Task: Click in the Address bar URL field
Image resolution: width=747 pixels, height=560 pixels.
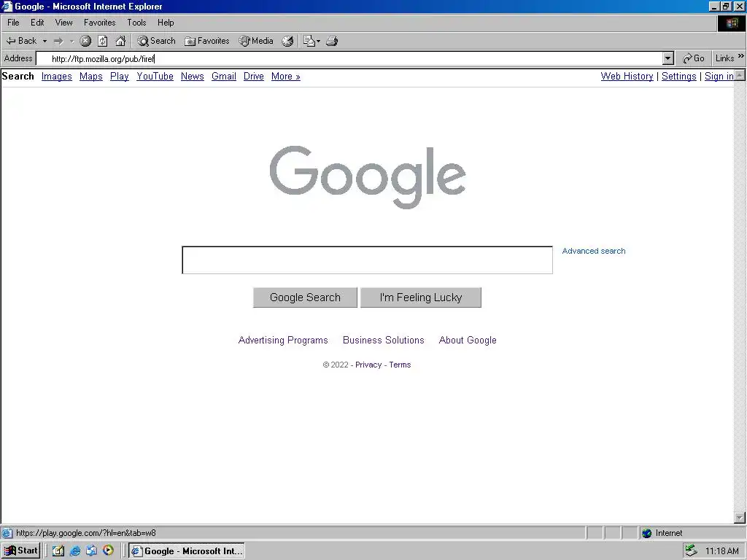Action: pos(349,58)
